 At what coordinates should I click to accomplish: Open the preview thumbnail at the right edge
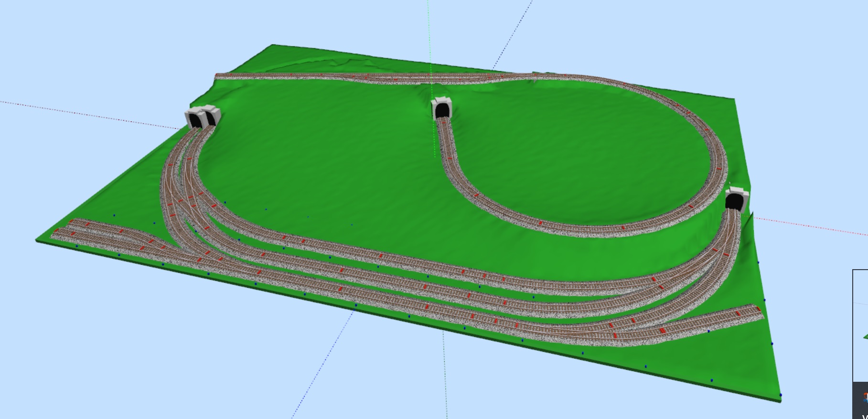click(861, 325)
